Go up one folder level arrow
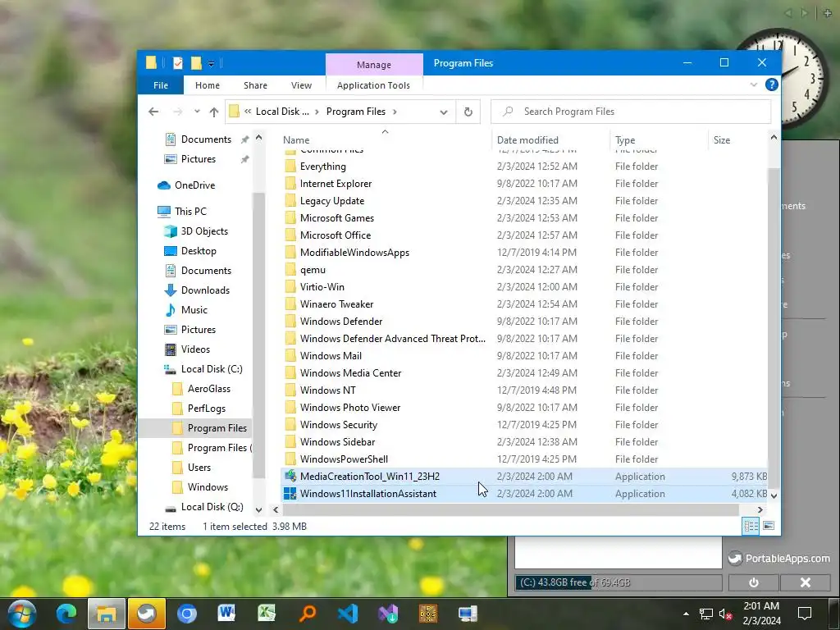840x630 pixels. pyautogui.click(x=214, y=112)
